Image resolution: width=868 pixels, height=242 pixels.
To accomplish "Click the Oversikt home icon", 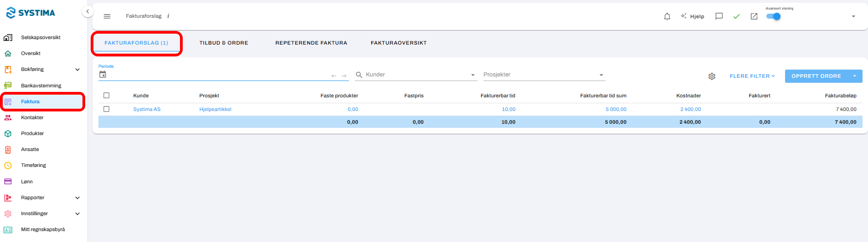I will (8, 53).
